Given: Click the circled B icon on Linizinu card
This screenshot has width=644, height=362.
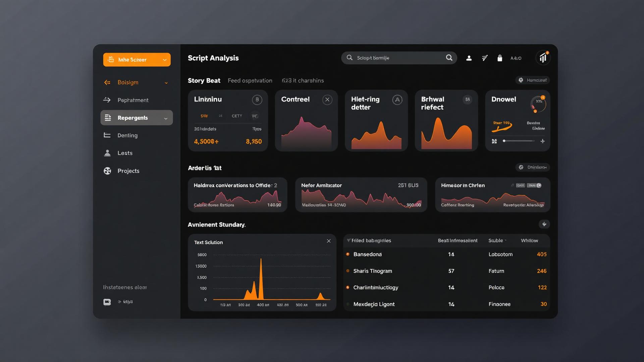Looking at the screenshot, I should click(x=257, y=100).
